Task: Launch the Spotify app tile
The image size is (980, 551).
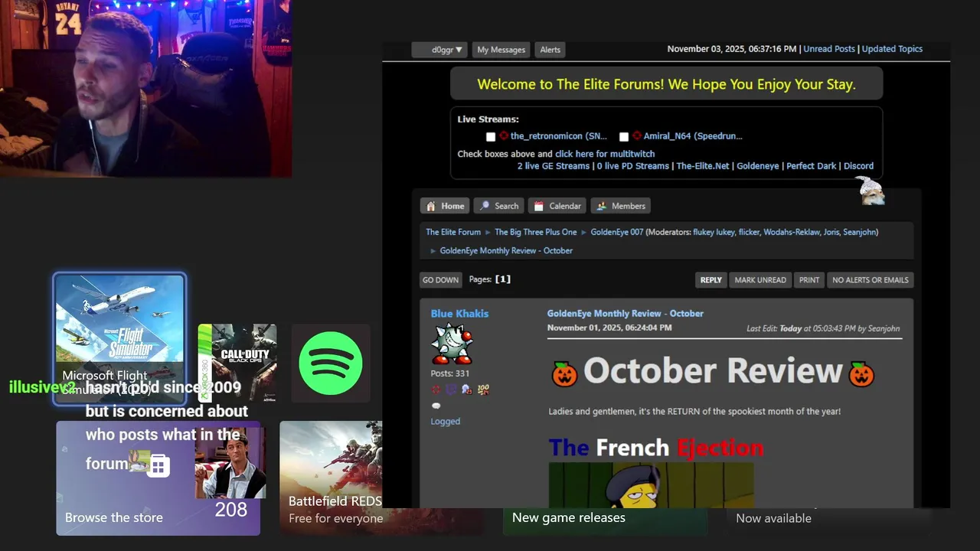Action: tap(330, 364)
